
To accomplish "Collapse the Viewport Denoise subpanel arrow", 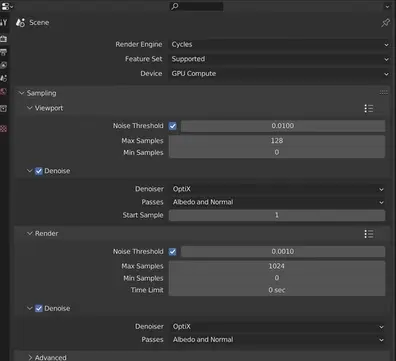I will (30, 171).
